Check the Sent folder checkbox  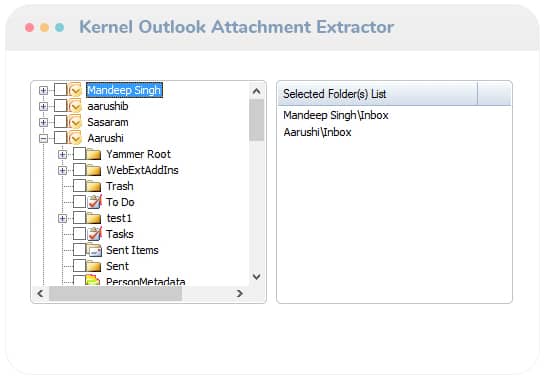tap(79, 266)
